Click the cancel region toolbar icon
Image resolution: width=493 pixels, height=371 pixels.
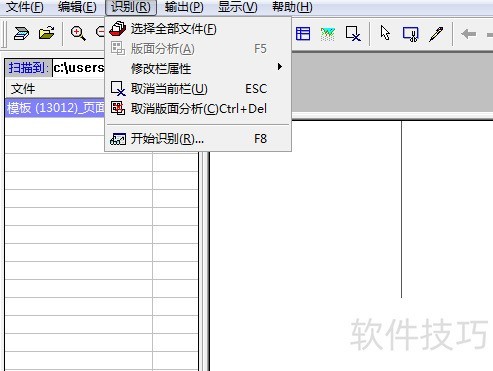coord(353,34)
